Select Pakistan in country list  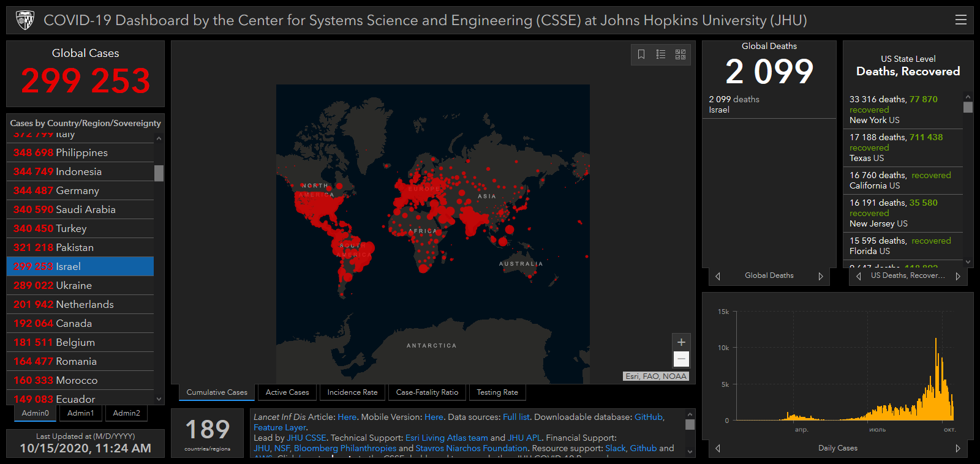point(80,247)
